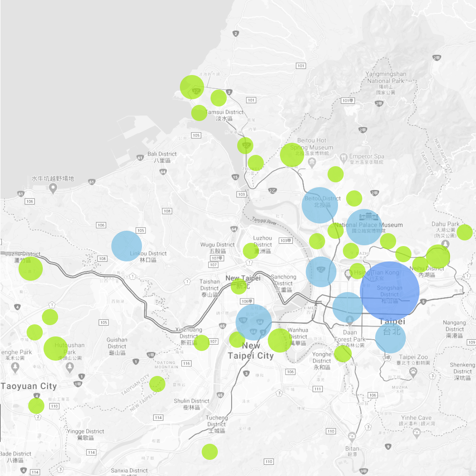Click the blue bubble at Linkou District

(x=127, y=246)
